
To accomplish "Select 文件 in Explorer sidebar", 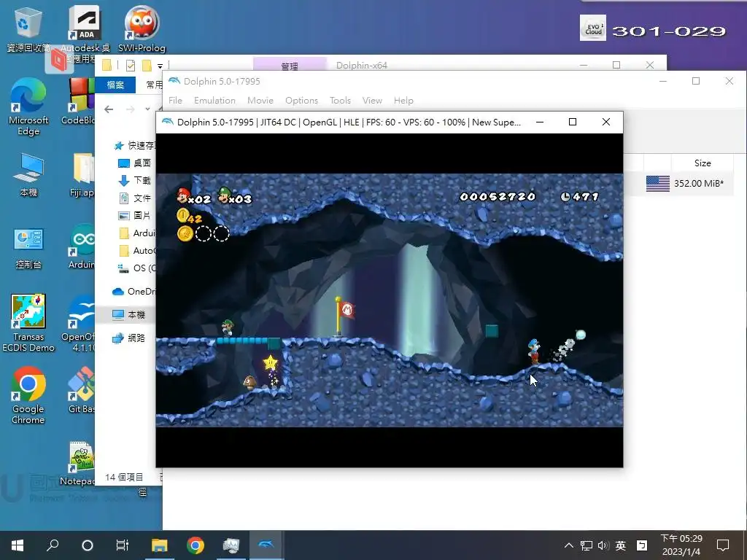I will click(135, 198).
